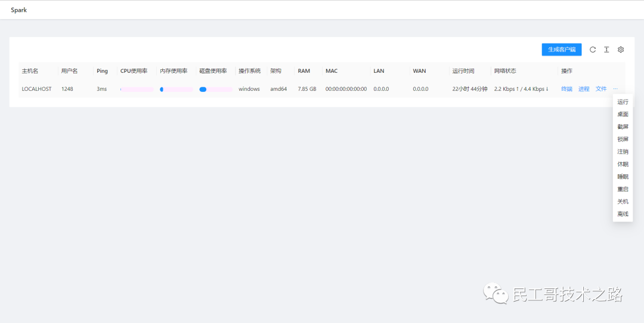Click the MAC column header
The width and height of the screenshot is (644, 323).
[x=332, y=71]
